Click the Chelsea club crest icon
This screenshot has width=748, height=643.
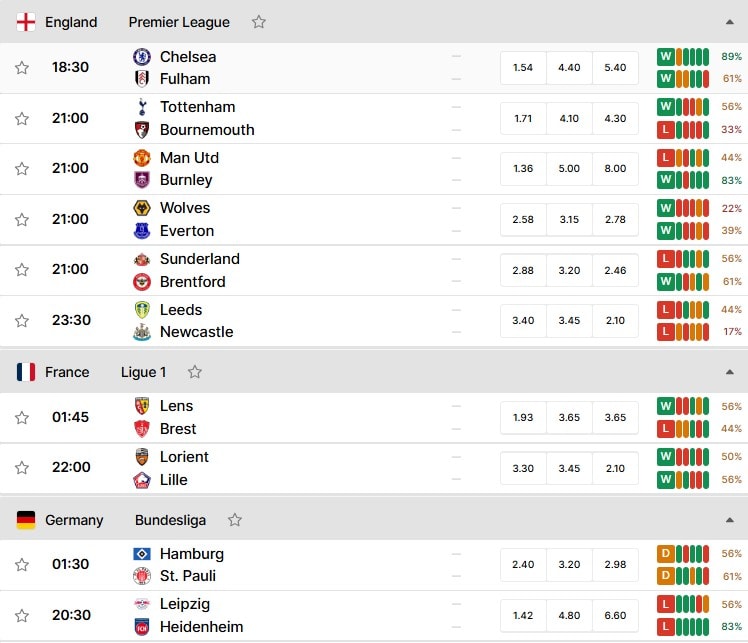click(x=142, y=57)
